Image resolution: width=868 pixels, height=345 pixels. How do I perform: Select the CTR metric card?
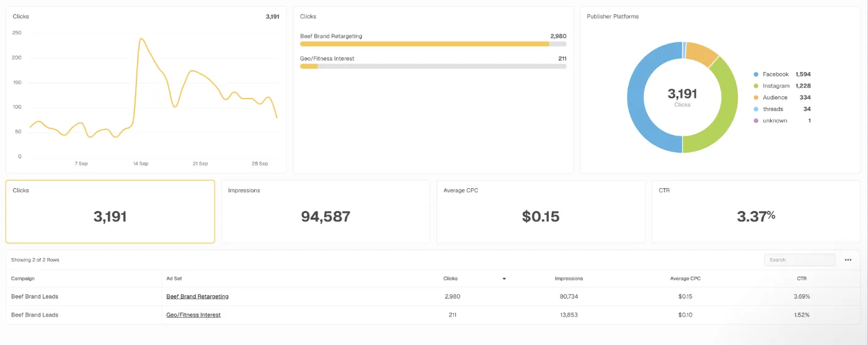tap(756, 212)
